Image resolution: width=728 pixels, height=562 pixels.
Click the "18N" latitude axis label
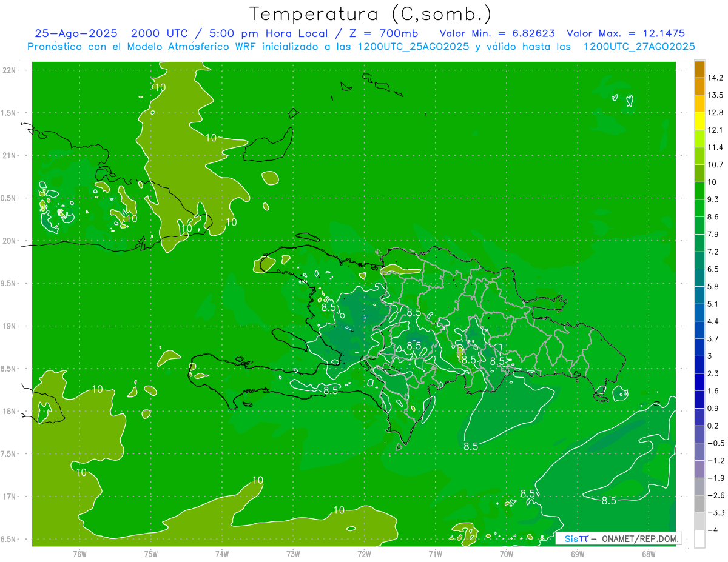[10, 412]
